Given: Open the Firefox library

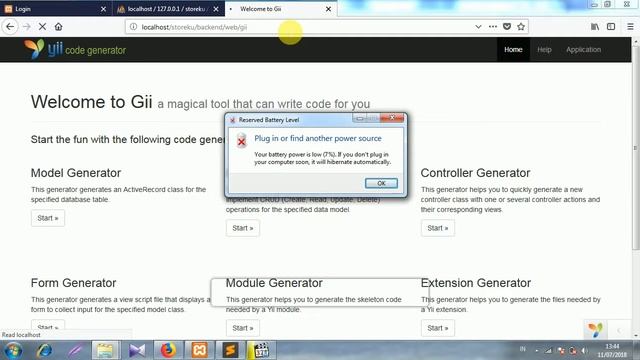Looking at the screenshot, I should pyautogui.click(x=595, y=27).
